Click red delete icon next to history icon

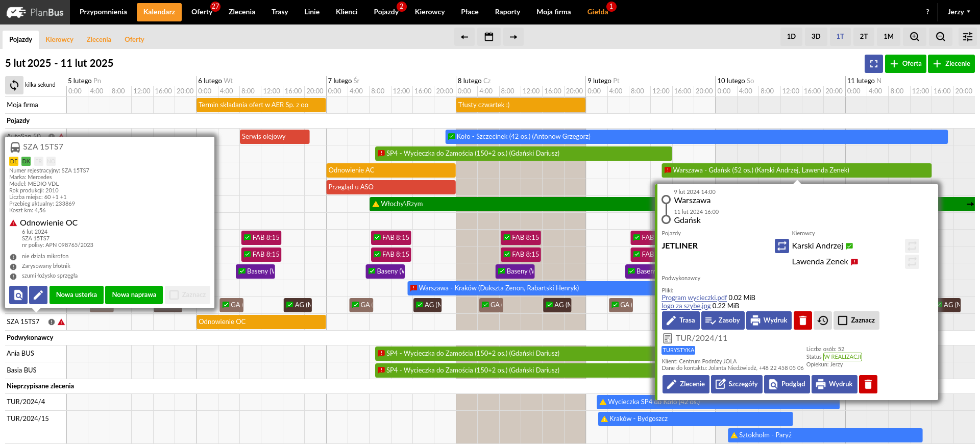(x=802, y=320)
